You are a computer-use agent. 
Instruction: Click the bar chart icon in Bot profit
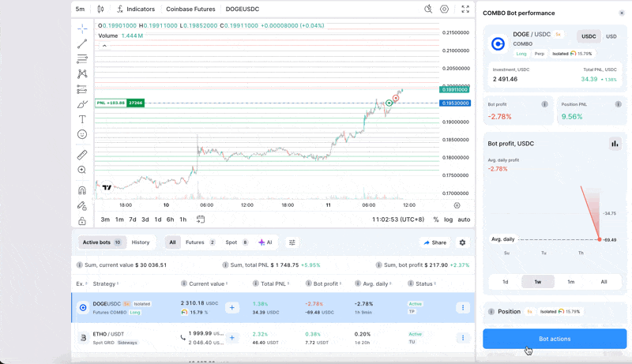tap(615, 144)
